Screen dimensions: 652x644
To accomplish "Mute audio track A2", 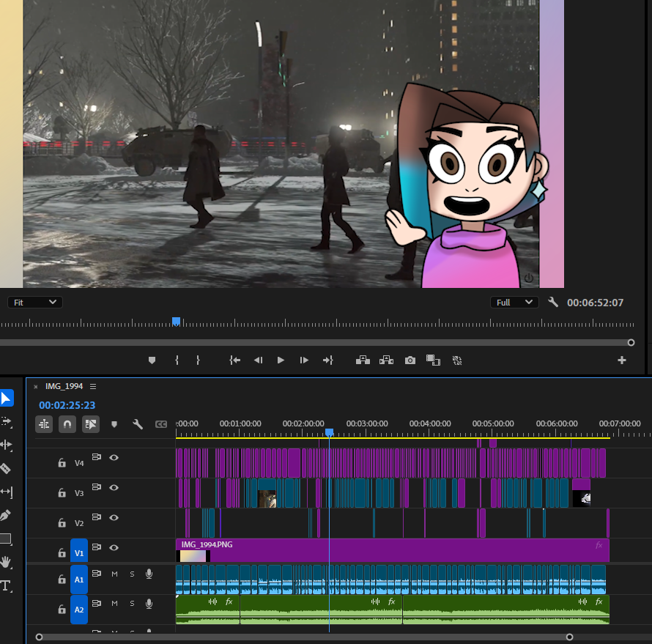I will (x=115, y=603).
